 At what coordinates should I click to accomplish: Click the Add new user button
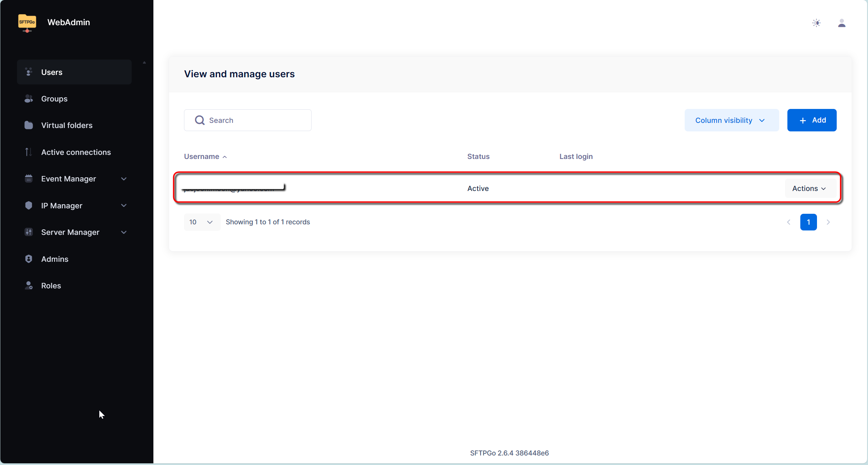point(812,120)
